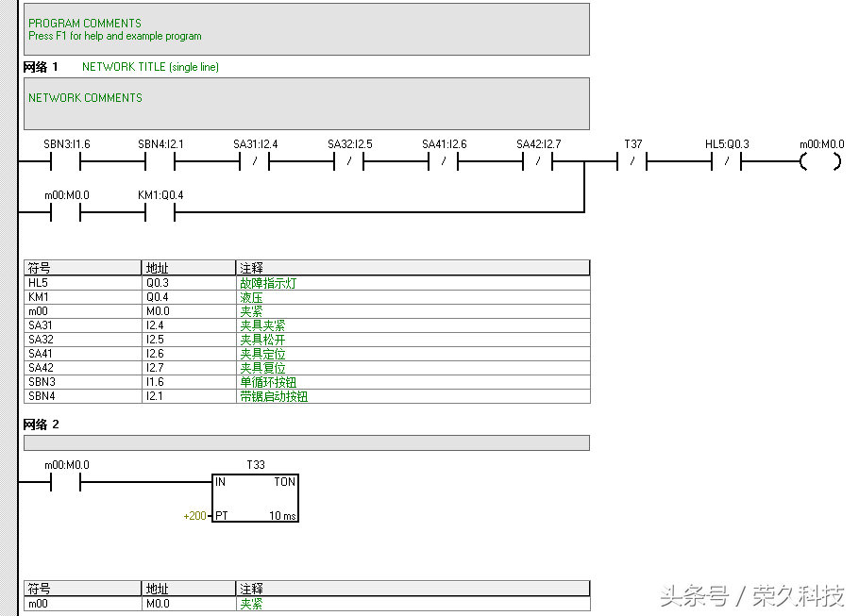Select the SA32:I2.5 normally closed contact
The height and width of the screenshot is (616, 859).
349,162
